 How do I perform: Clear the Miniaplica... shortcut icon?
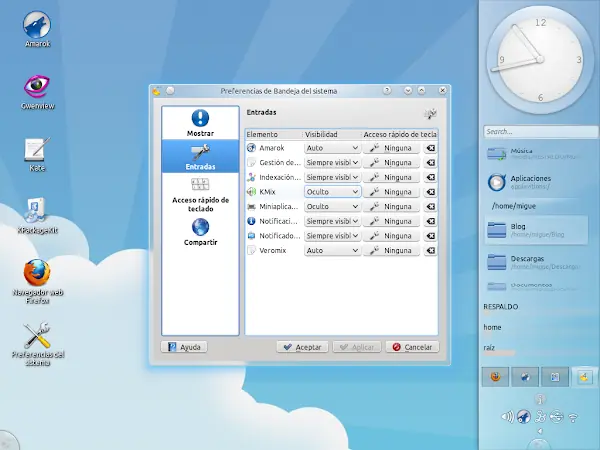point(430,207)
